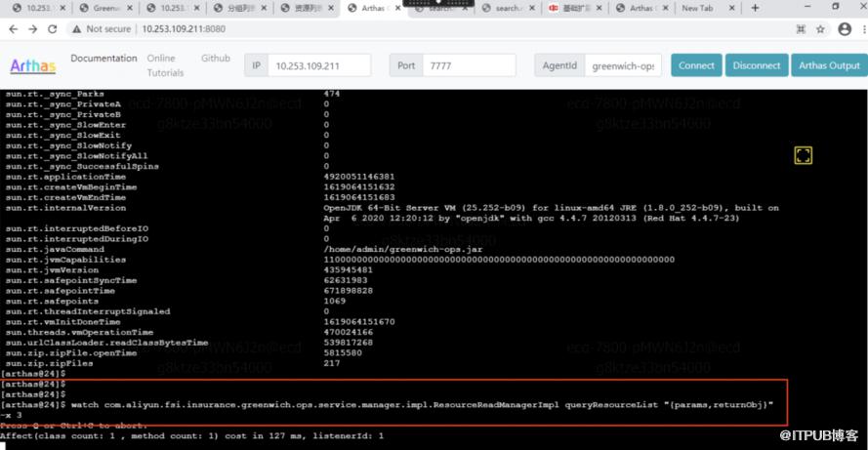Click sun.rt.internalVersion text
The image size is (868, 450).
[65, 208]
